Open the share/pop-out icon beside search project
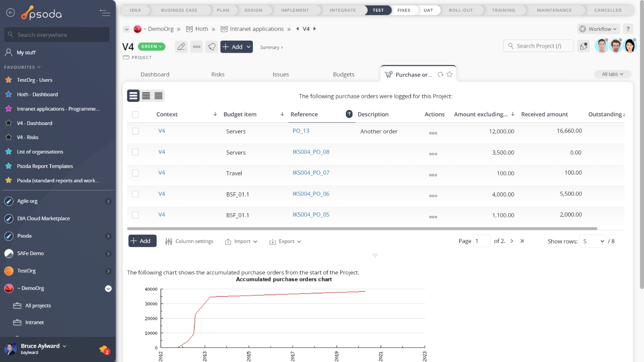Screen dimensions: 644x362 click(x=584, y=46)
